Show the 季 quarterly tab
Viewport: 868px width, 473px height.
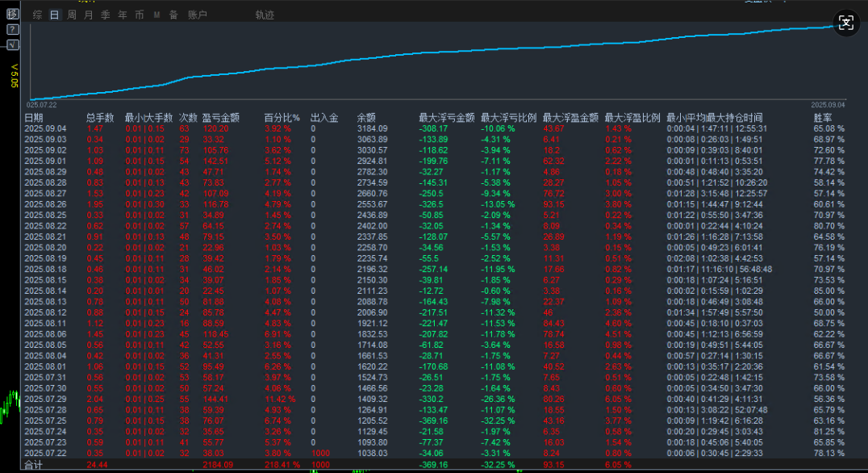click(x=105, y=15)
